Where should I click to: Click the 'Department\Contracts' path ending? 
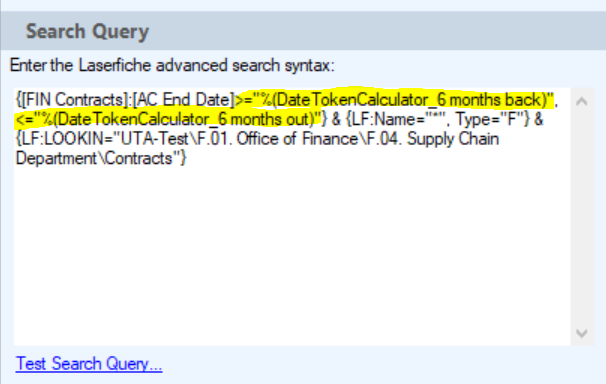pyautogui.click(x=94, y=158)
